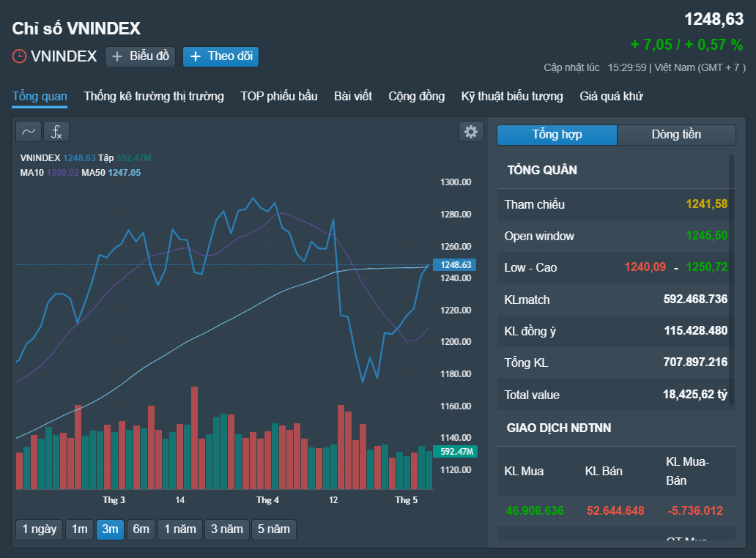Open the fx indicators function icon
This screenshot has width=756, height=558.
coord(56,132)
